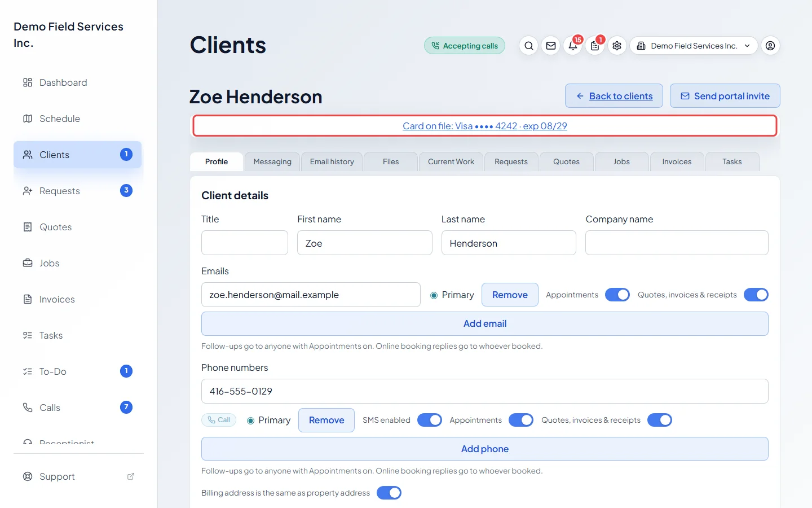Open notifications bell with 15 badge
The width and height of the screenshot is (812, 508).
pyautogui.click(x=573, y=46)
